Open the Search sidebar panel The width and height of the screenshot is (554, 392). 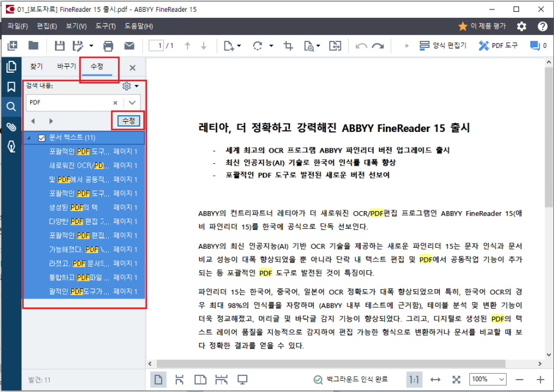[11, 106]
